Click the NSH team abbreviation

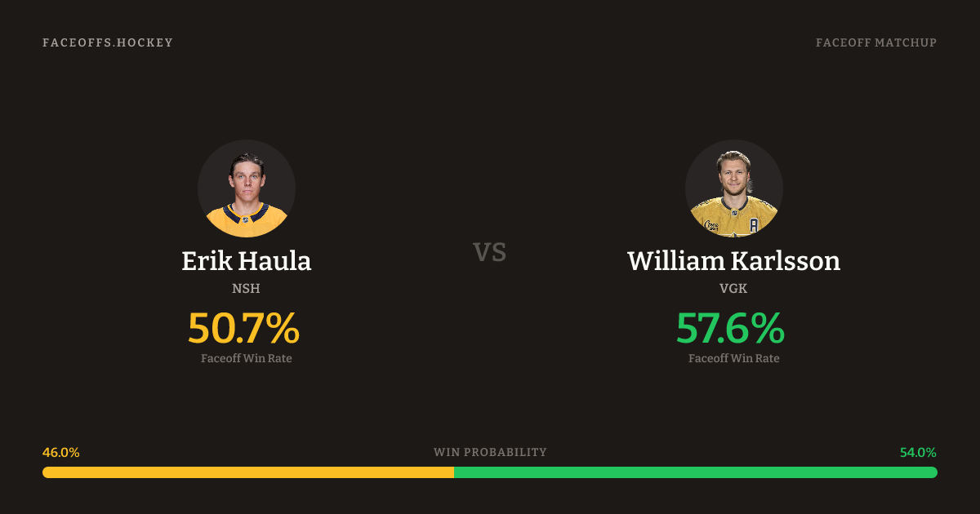[247, 288]
